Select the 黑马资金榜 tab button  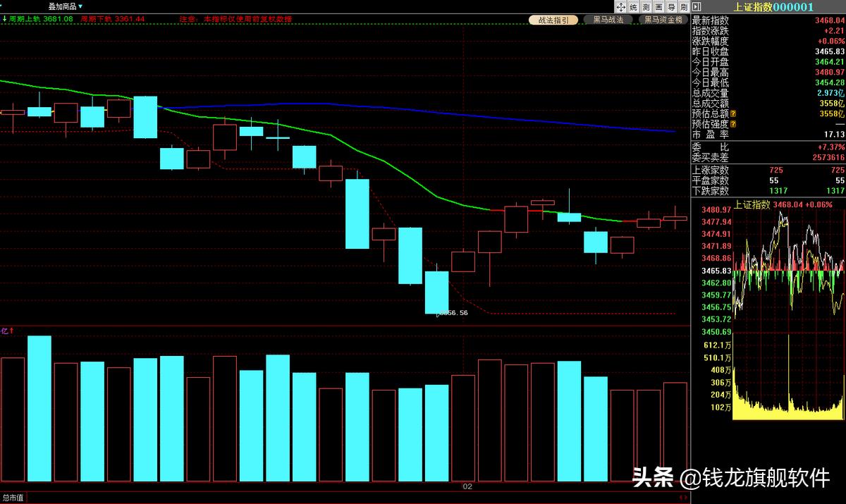click(664, 20)
